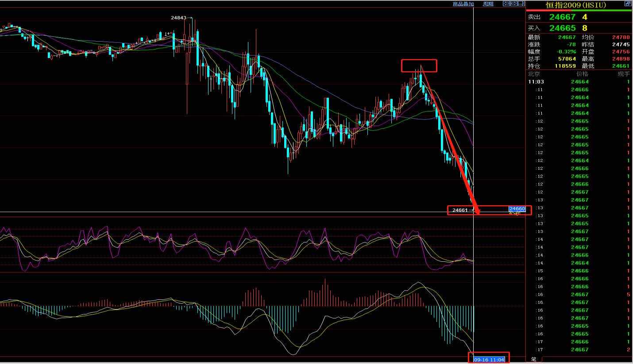Image resolution: width=633 pixels, height=364 pixels.
Task: Click the chart layout split icon
Action: click(521, 4)
